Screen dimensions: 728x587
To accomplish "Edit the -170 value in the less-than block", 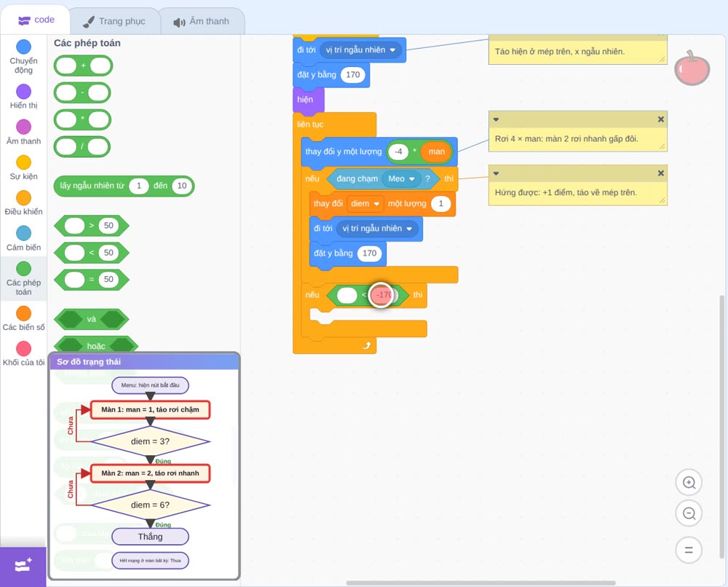I will pyautogui.click(x=384, y=295).
